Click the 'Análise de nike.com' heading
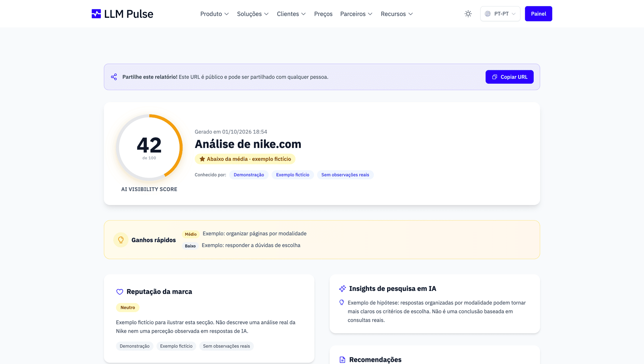Viewport: 644px width, 364px height. [x=248, y=144]
